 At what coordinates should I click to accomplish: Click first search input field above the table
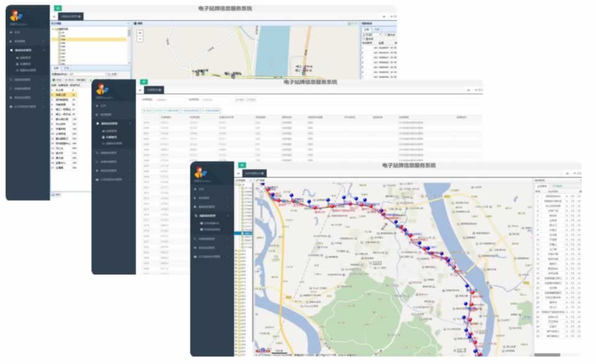(168, 99)
